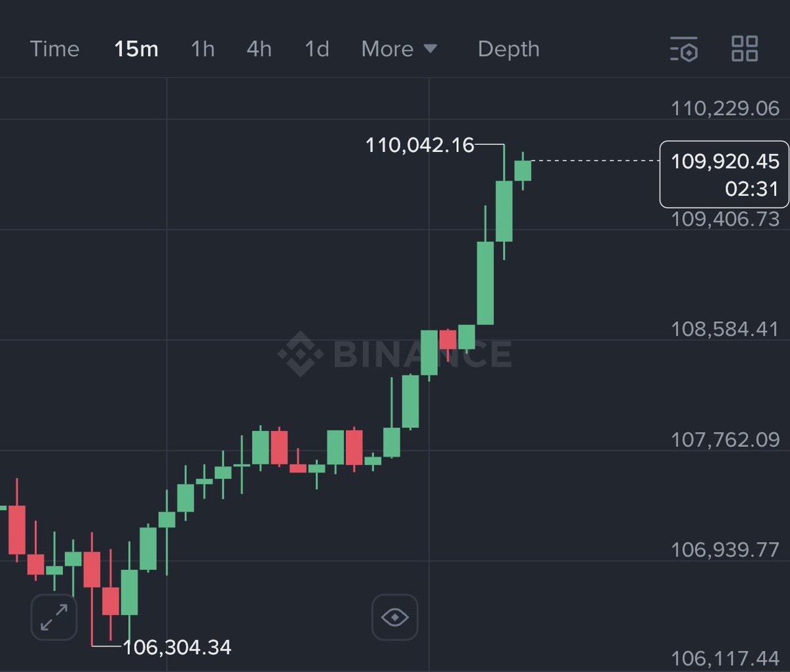Click the low price marker 106,304.34
790x672 pixels.
(177, 648)
